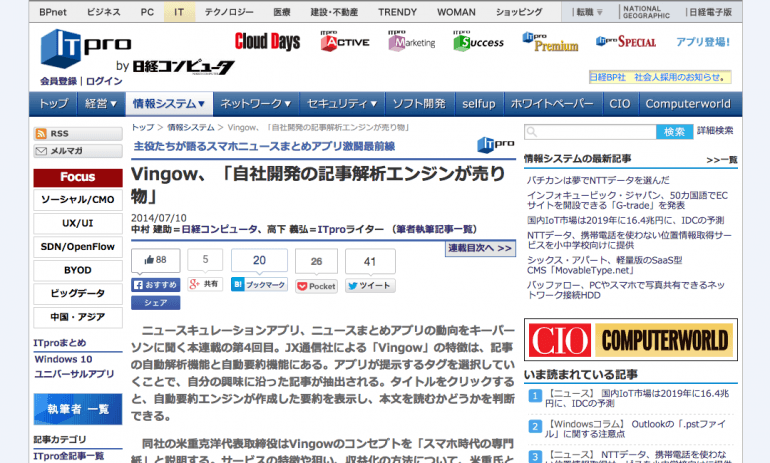Screen dimensions: 770x463
Task: Open the >>一覧 latest articles link
Action: (x=722, y=160)
